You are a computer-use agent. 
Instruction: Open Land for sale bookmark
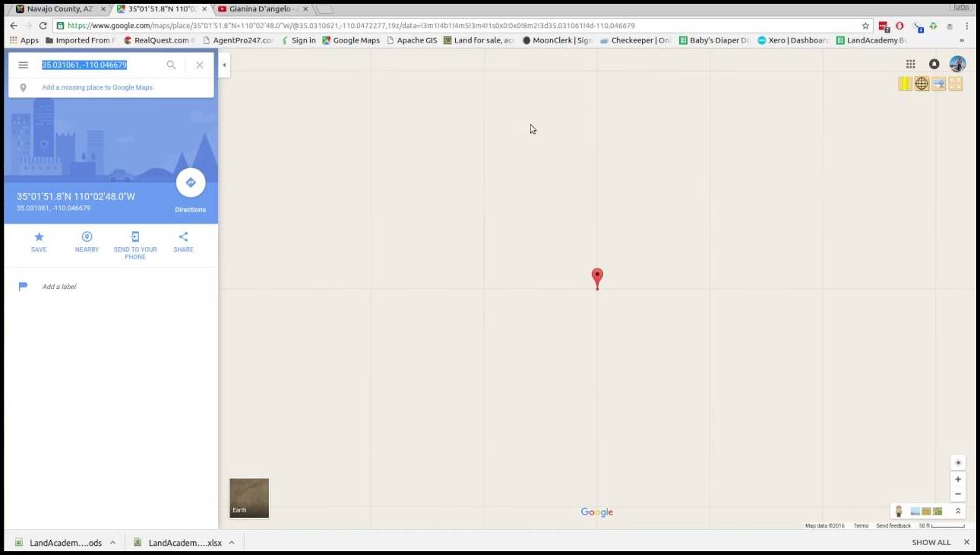[x=479, y=40]
